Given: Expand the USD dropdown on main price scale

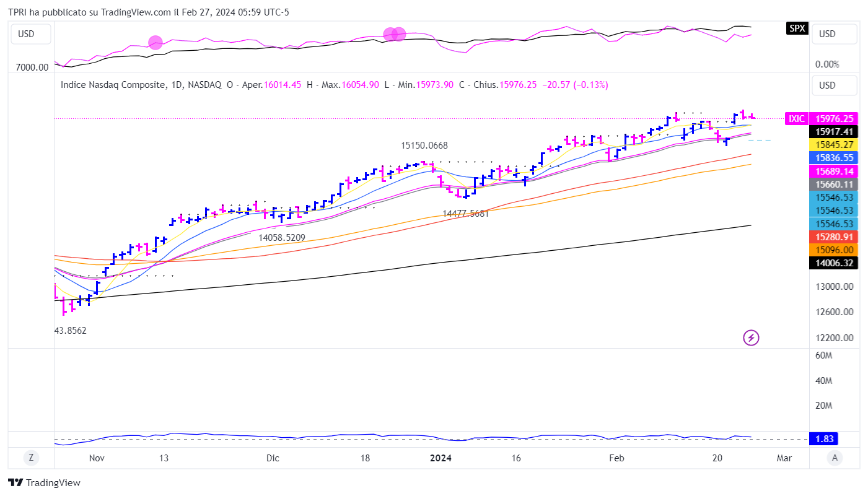Looking at the screenshot, I should [x=834, y=85].
